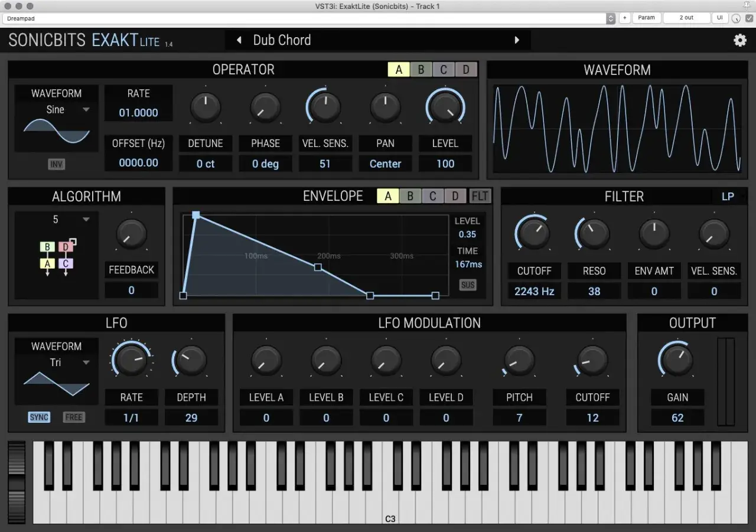This screenshot has width=756, height=532.
Task: Open the Dub Chord preset name menu
Action: 378,40
